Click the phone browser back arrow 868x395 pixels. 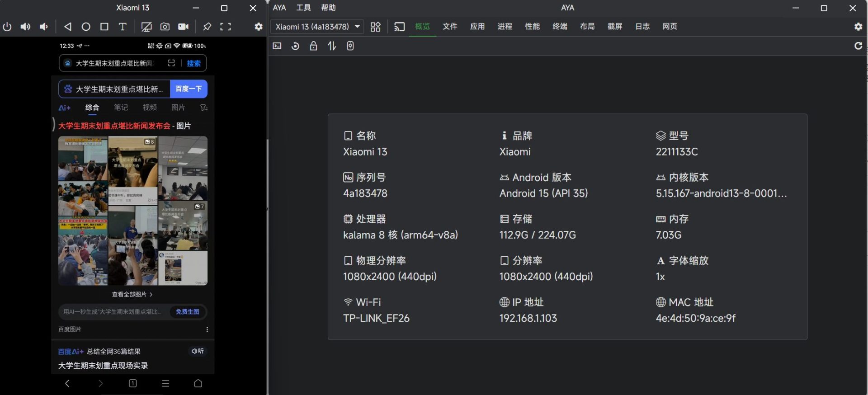pyautogui.click(x=67, y=383)
